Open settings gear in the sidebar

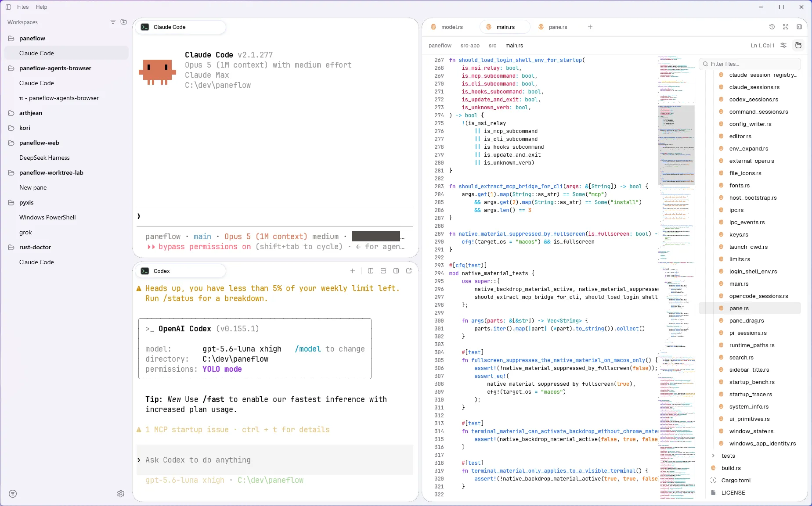(121, 494)
